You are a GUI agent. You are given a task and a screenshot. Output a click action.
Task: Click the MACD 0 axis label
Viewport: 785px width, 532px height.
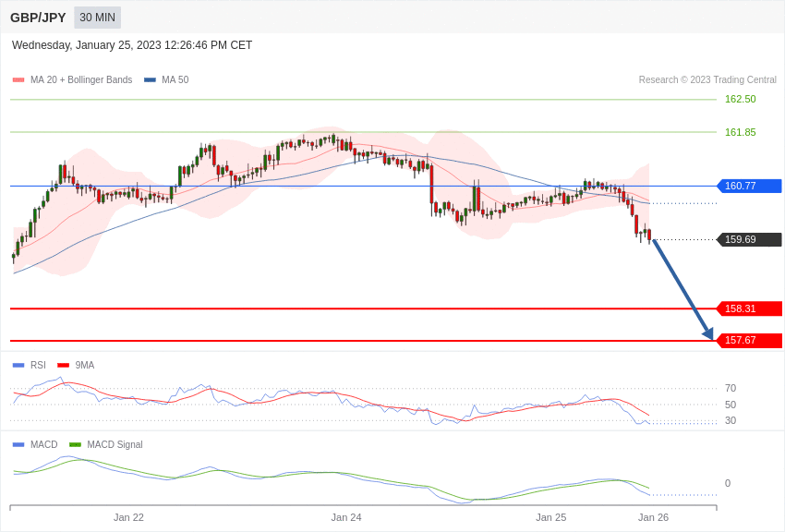(x=728, y=483)
